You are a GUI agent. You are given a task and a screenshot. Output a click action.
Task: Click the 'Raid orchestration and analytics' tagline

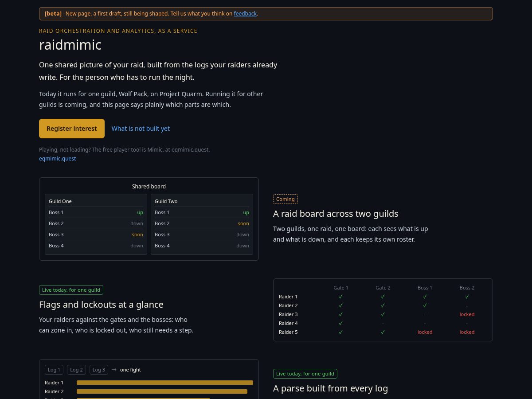point(118,31)
